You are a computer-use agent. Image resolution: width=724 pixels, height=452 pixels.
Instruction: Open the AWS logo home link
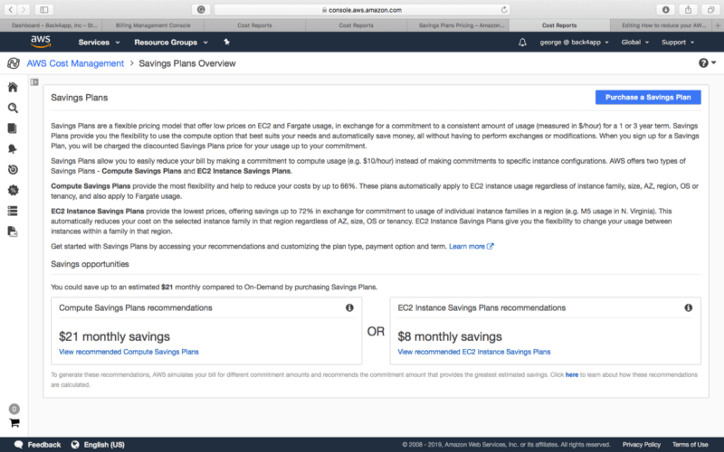(41, 42)
